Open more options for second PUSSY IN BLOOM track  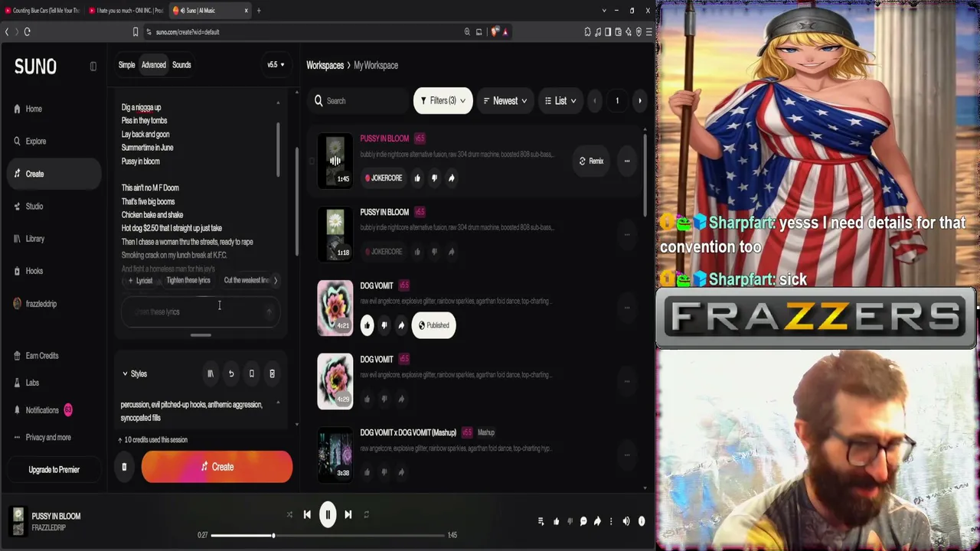pyautogui.click(x=627, y=234)
